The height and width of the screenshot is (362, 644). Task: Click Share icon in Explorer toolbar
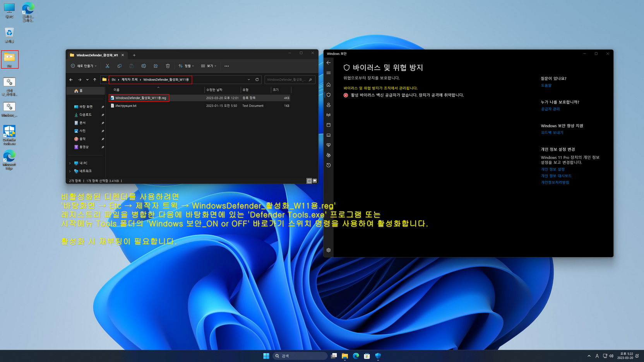pyautogui.click(x=156, y=66)
